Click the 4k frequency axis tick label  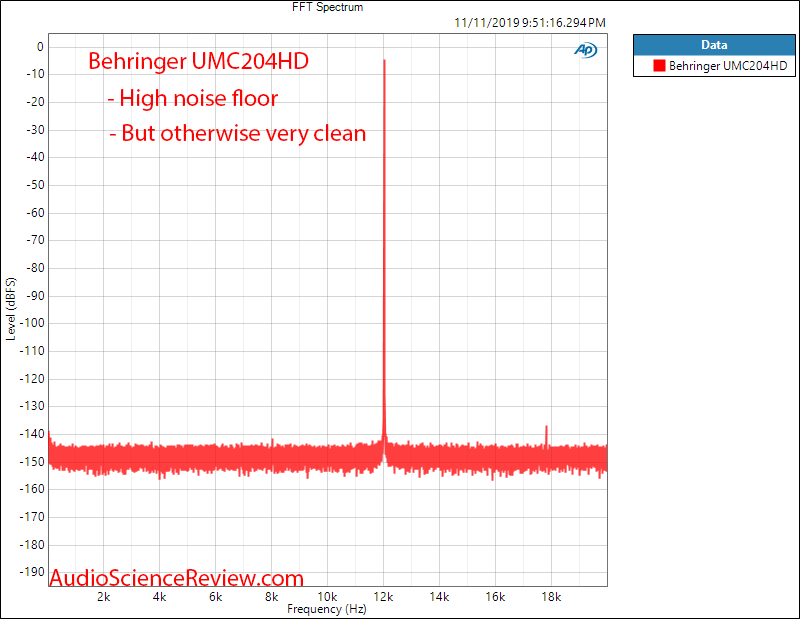coord(160,597)
